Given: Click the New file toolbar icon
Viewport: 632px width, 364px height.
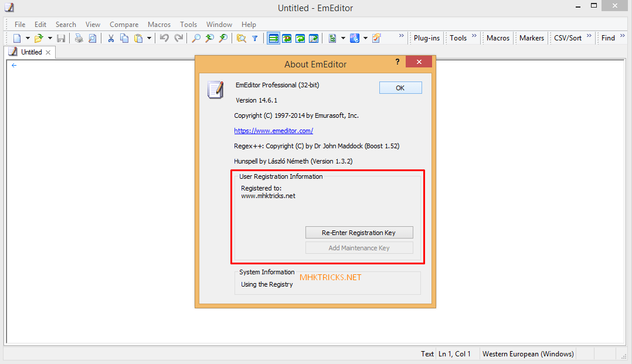Looking at the screenshot, I should (17, 38).
